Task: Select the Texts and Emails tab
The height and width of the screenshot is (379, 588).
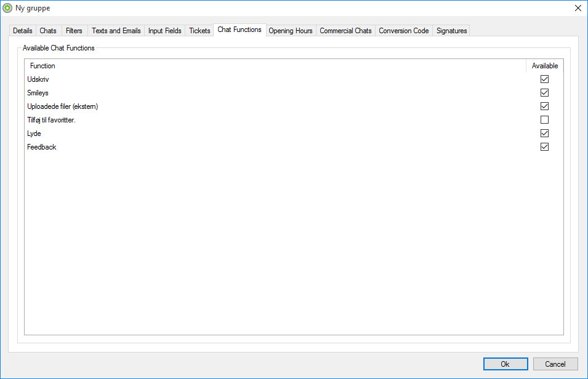Action: tap(116, 31)
